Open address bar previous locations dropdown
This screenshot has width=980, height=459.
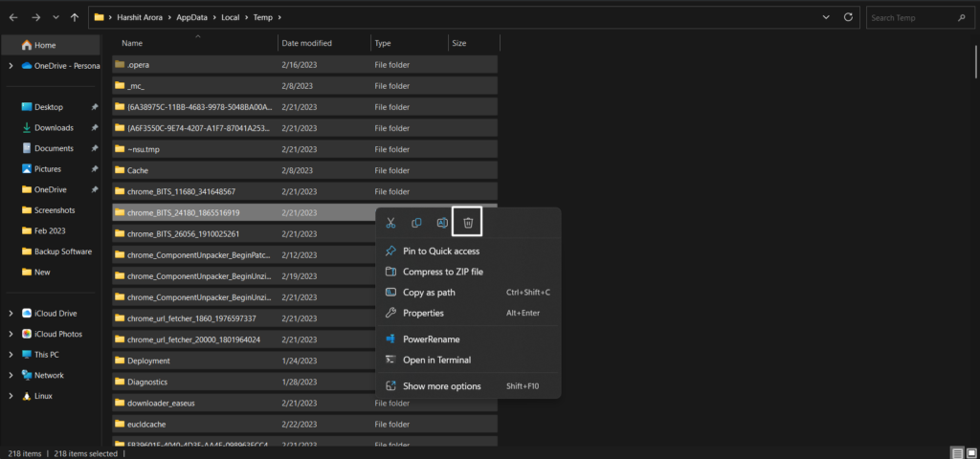(824, 17)
